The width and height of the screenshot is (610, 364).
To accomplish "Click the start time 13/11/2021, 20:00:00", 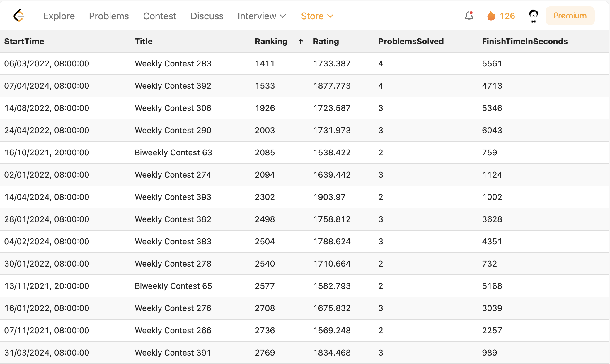I will tap(47, 286).
